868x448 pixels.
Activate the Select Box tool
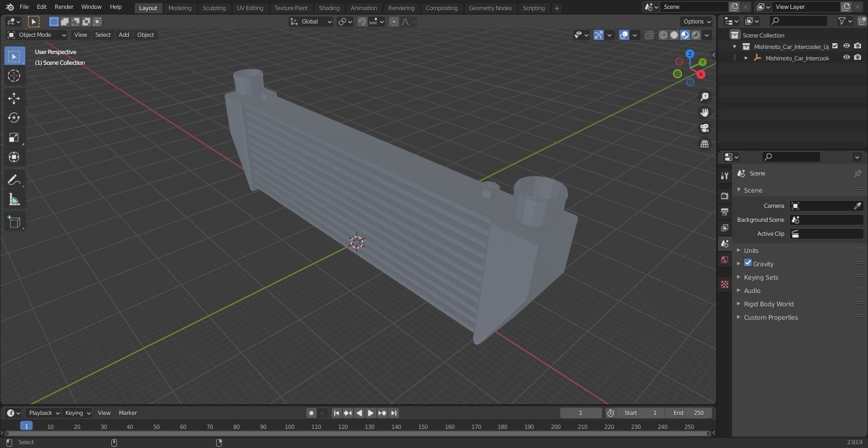click(x=14, y=56)
